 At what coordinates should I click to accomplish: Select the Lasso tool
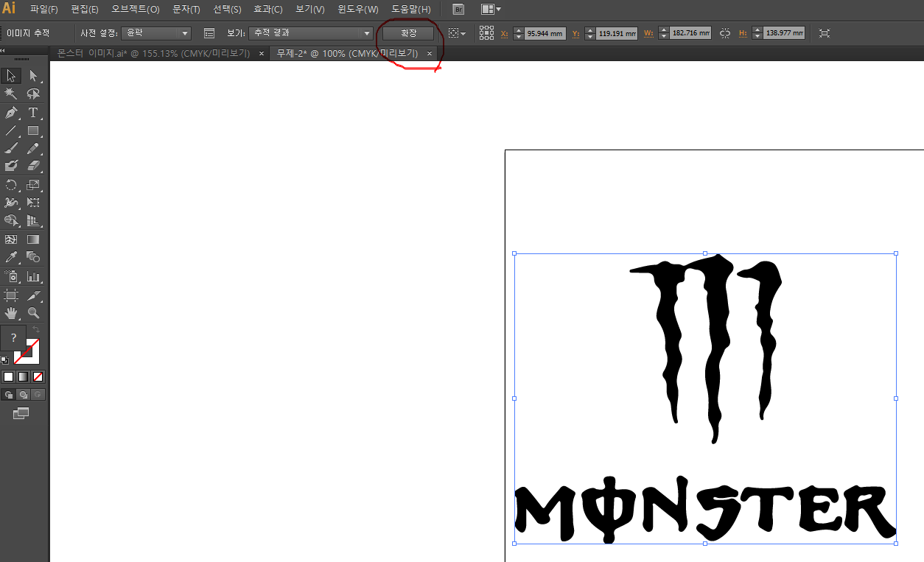click(x=33, y=94)
